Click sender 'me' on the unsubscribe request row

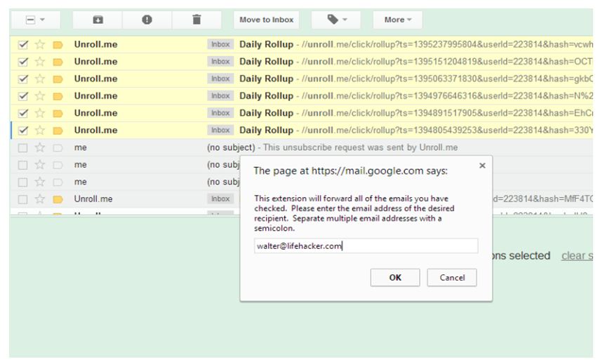click(x=81, y=147)
